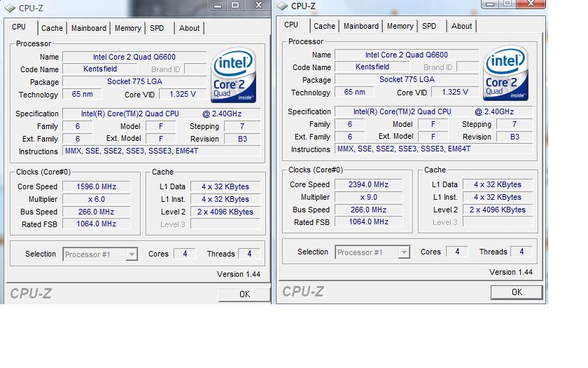The width and height of the screenshot is (588, 368).
Task: Click the 2394.0 MHz Core Speed field
Action: point(368,184)
